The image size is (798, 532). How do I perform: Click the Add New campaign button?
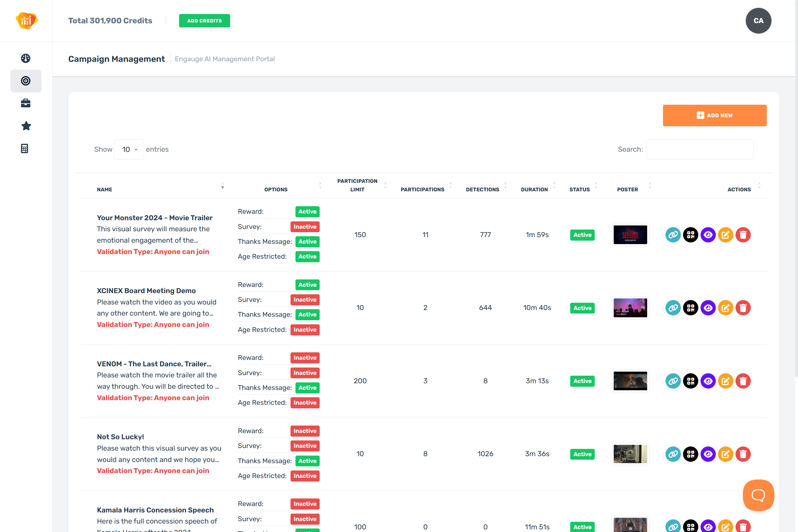714,116
